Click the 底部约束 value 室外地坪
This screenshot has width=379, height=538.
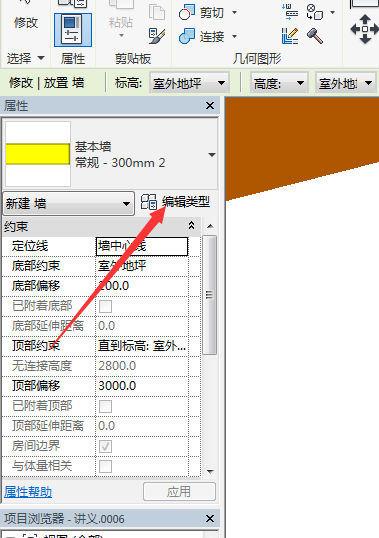click(142, 266)
